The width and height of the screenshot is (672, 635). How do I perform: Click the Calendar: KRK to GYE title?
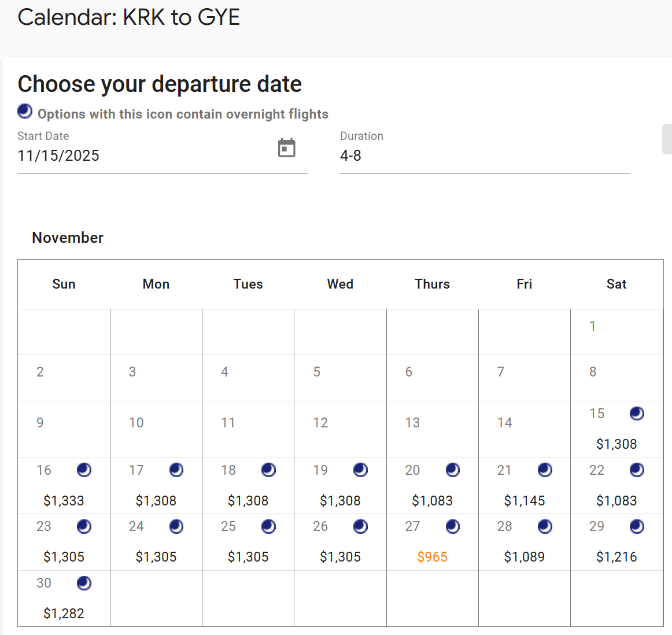pyautogui.click(x=128, y=17)
